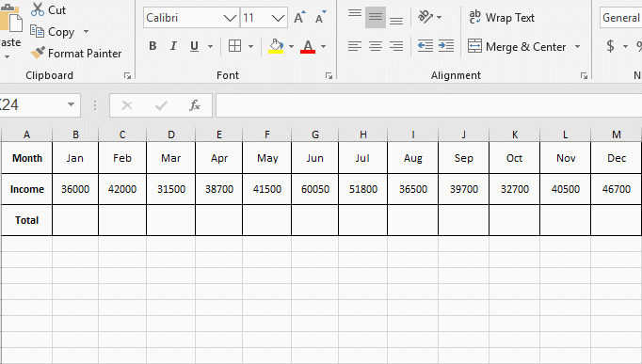642x364 pixels.
Task: Select column M header
Action: tap(617, 135)
